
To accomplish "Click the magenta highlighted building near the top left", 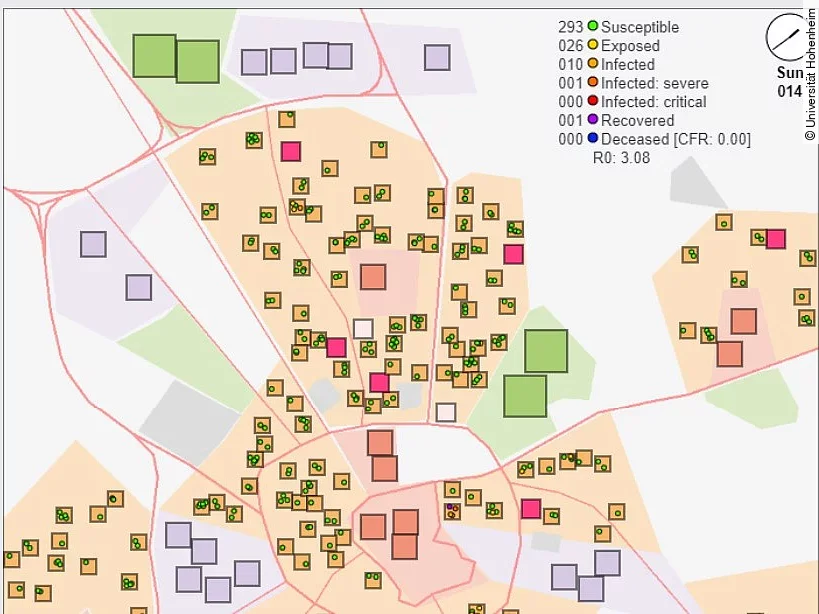I will [291, 153].
